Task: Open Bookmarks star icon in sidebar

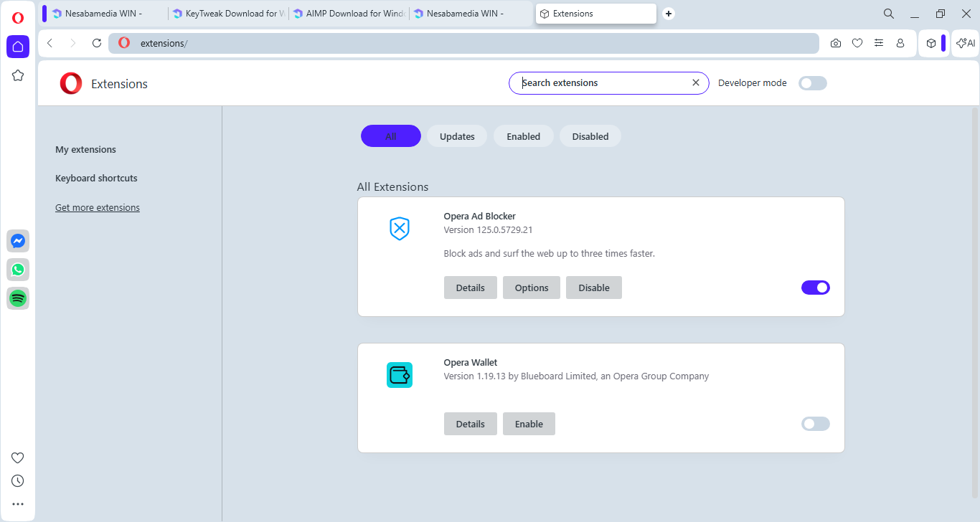Action: [18, 75]
